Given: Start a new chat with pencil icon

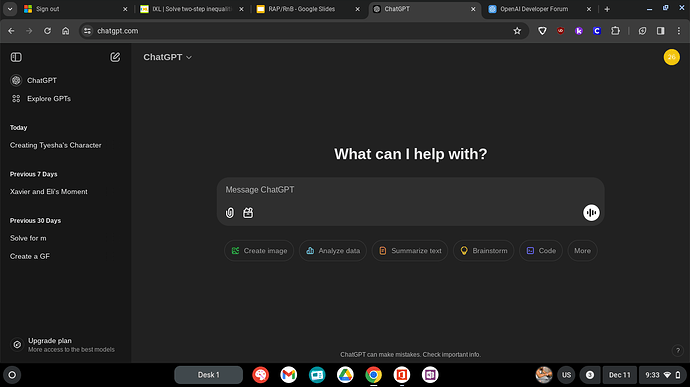Looking at the screenshot, I should coord(115,57).
